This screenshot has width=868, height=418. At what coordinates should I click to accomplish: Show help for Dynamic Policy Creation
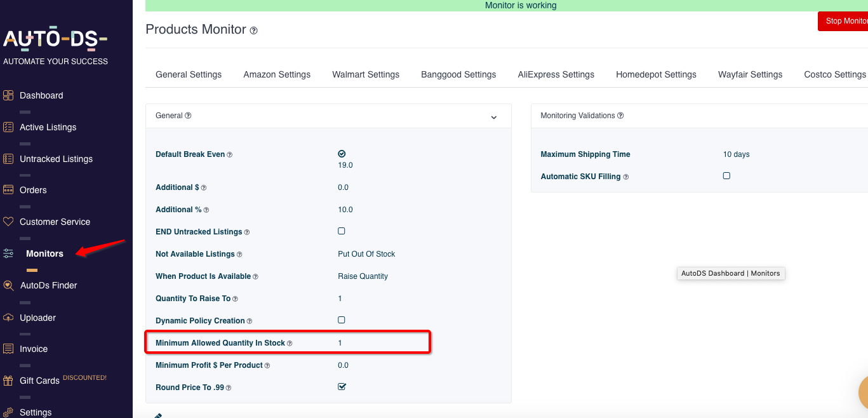(x=250, y=321)
